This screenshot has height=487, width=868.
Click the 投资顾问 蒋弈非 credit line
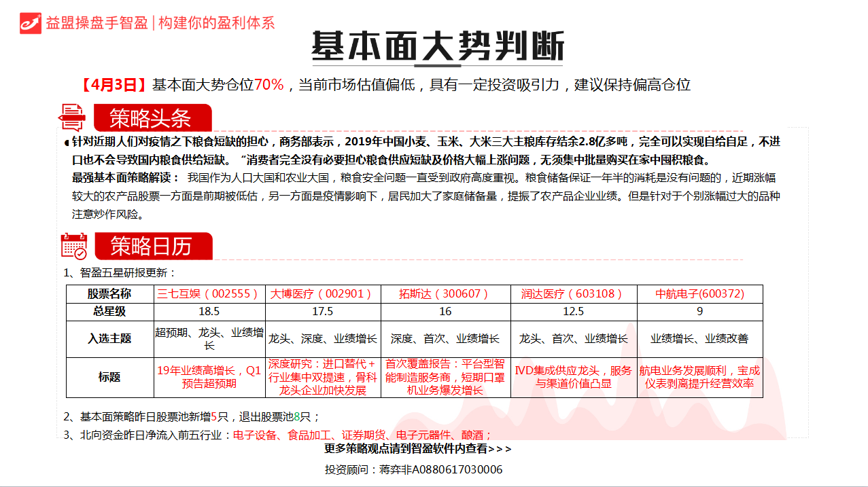(413, 469)
